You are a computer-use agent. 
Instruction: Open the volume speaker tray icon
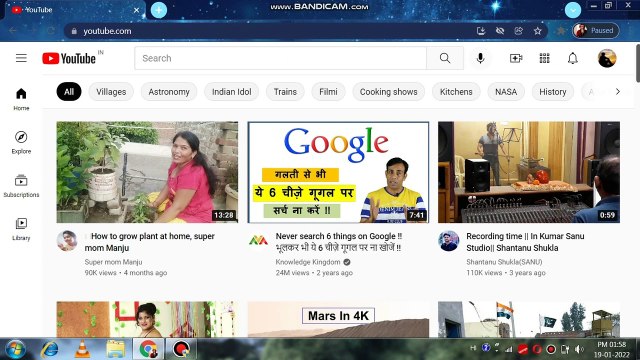579,349
